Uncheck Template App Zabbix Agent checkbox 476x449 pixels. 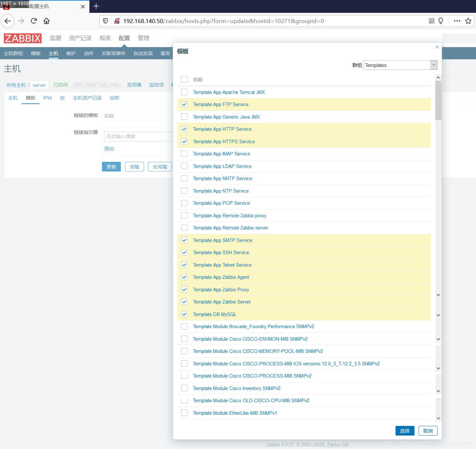pyautogui.click(x=184, y=277)
